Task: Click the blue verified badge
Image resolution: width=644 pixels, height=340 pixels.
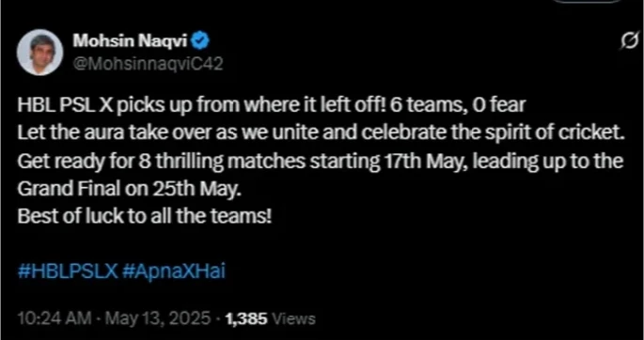Action: (x=201, y=40)
